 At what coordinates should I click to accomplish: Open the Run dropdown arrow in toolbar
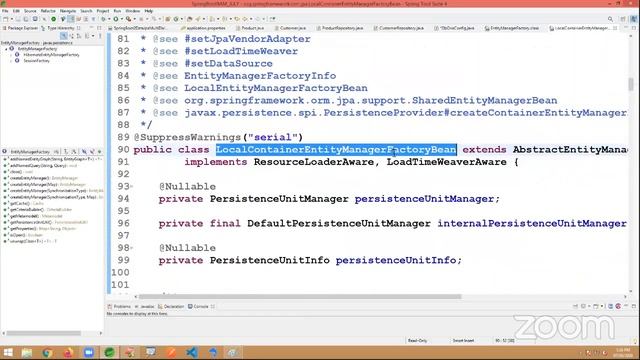tap(122, 19)
